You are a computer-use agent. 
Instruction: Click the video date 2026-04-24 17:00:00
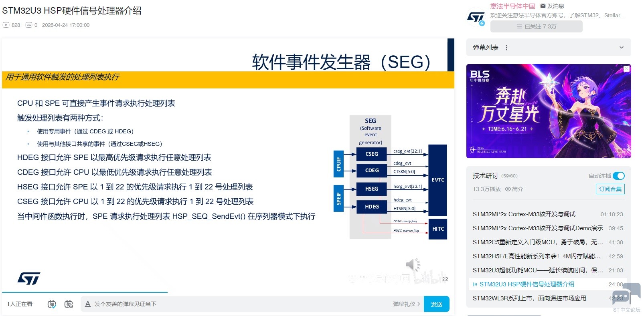tap(66, 25)
